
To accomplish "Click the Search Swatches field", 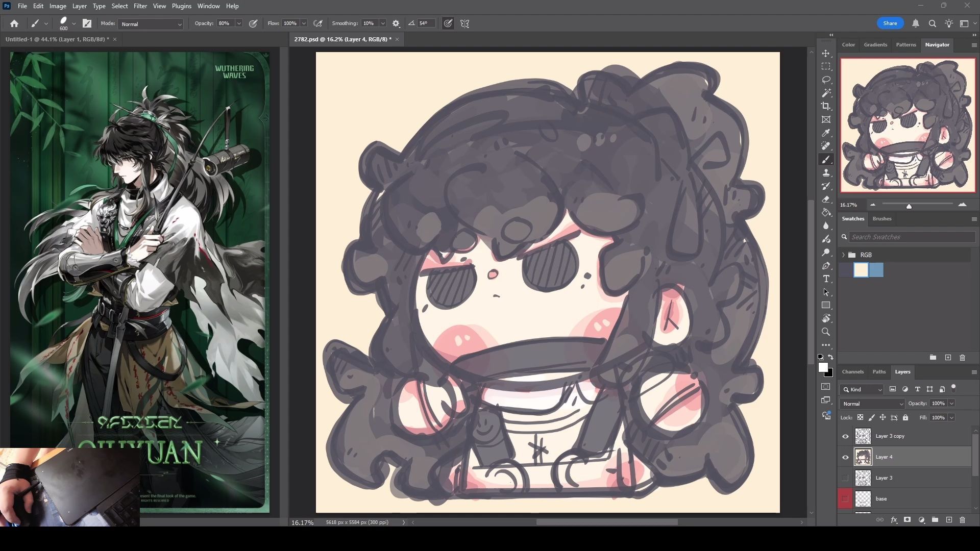I will tap(911, 237).
